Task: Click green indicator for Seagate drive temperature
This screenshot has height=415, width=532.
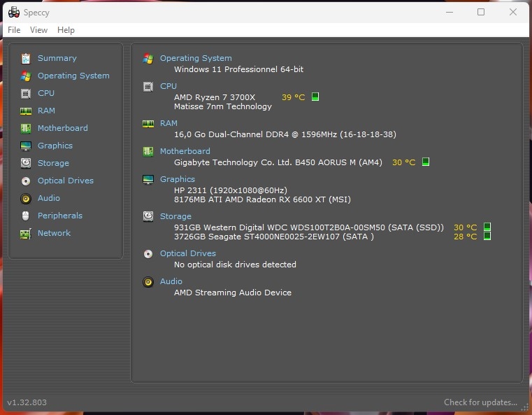Action: 487,236
